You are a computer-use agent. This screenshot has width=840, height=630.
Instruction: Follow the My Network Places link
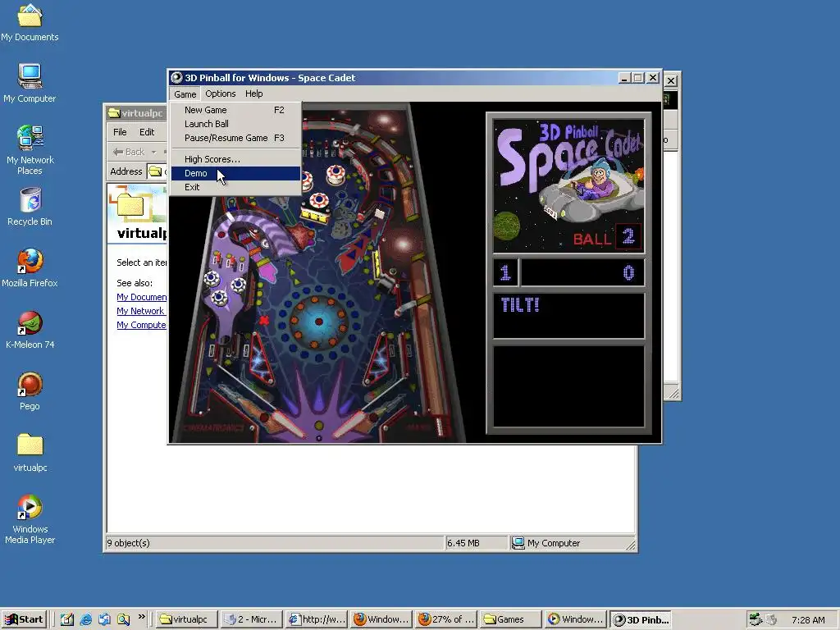click(x=140, y=311)
